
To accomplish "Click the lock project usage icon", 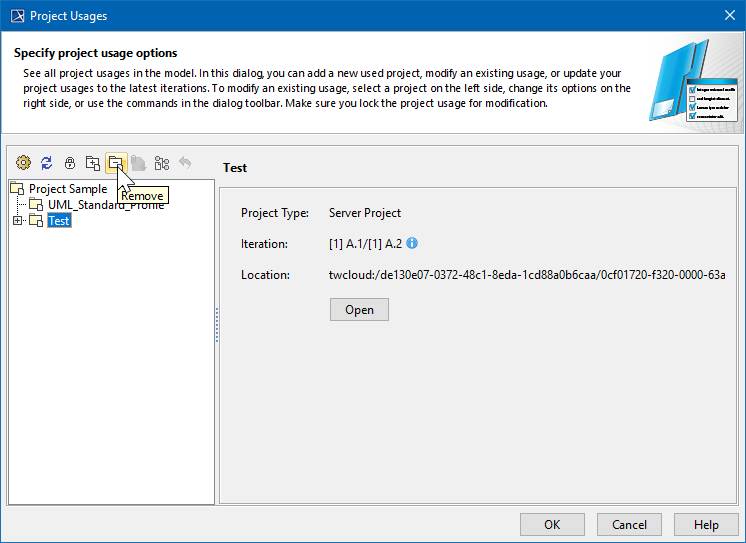I will click(x=69, y=163).
